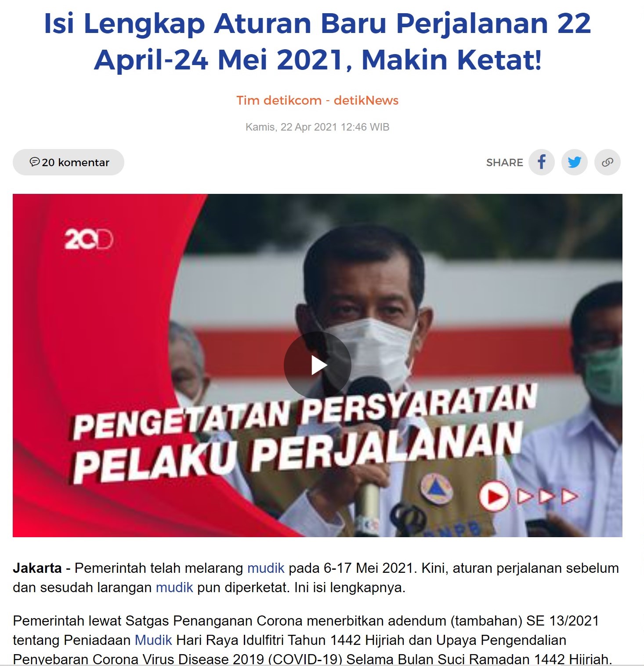This screenshot has width=644, height=666.
Task: Open the 20 komentar section
Action: click(69, 162)
